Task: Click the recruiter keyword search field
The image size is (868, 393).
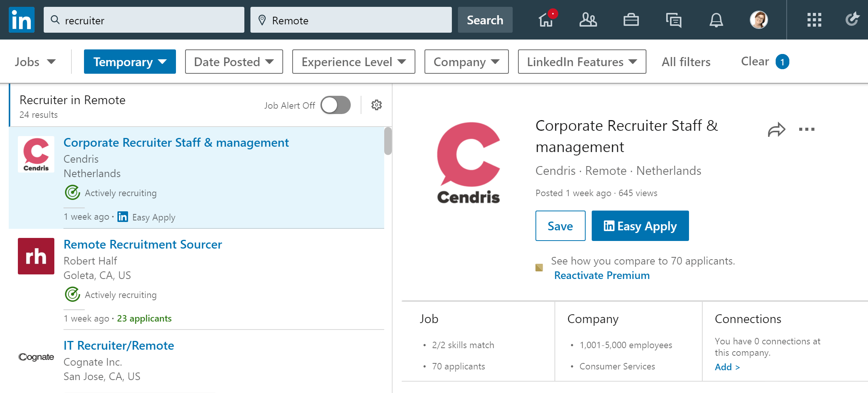Action: click(144, 20)
